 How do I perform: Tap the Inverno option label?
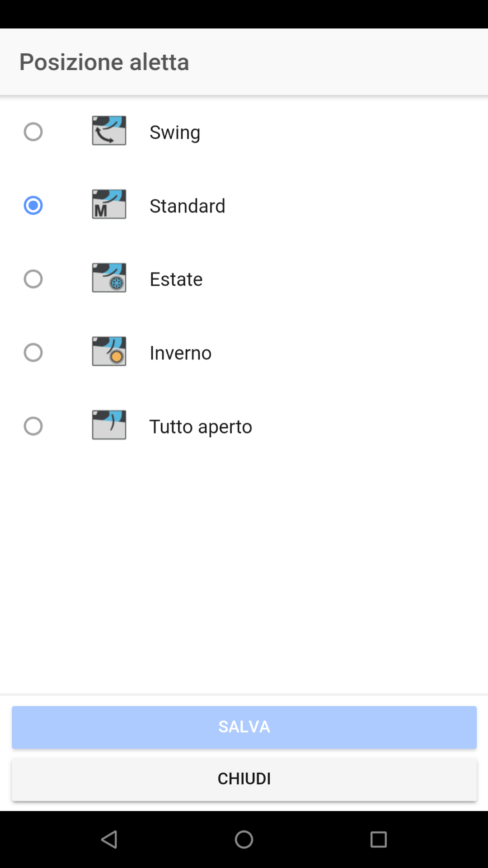point(180,353)
